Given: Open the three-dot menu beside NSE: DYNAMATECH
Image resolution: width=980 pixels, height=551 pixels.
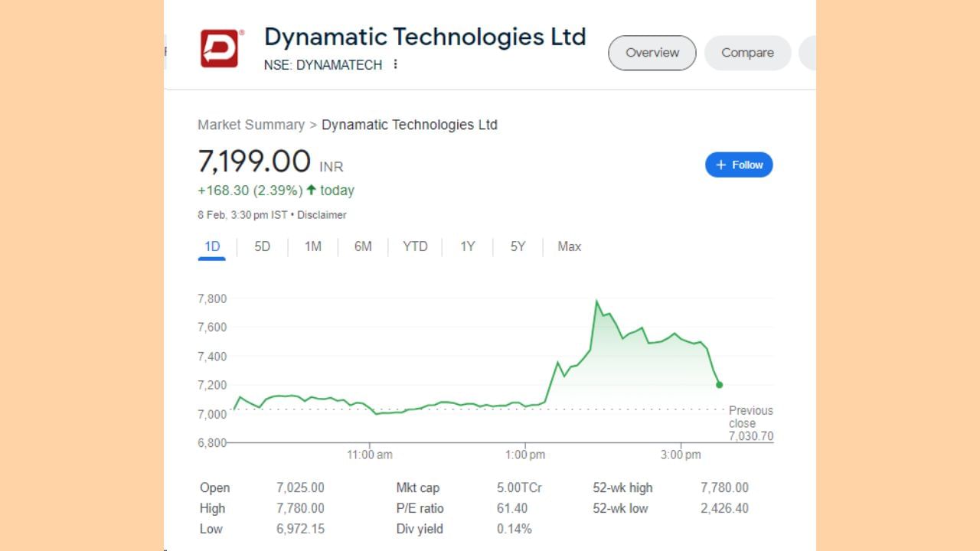Looking at the screenshot, I should (395, 64).
